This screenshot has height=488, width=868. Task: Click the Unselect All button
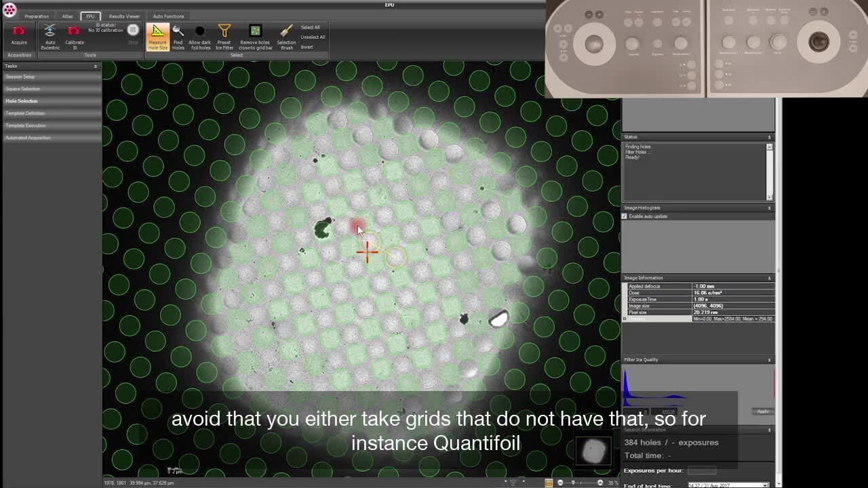[313, 37]
